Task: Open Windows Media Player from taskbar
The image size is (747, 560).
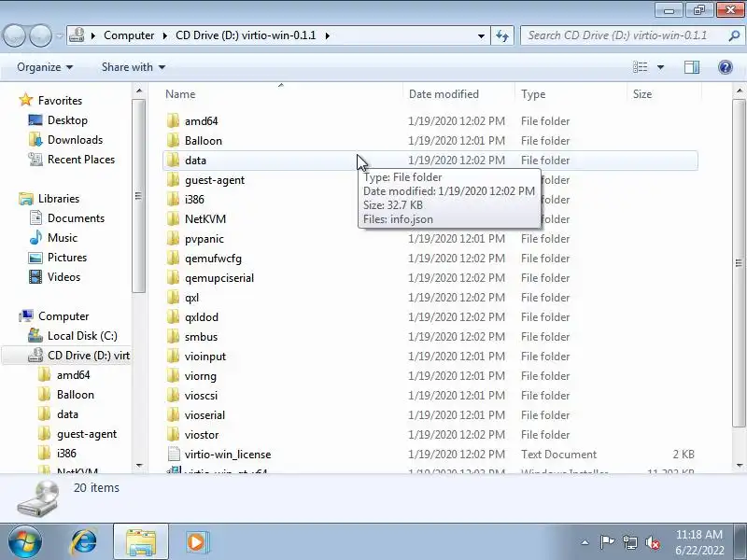Action: click(196, 542)
